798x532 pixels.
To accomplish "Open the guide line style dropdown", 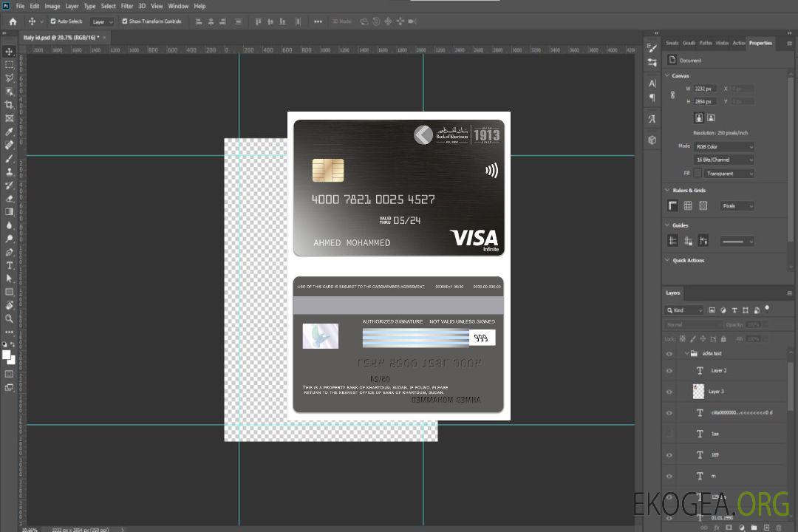I will point(737,242).
